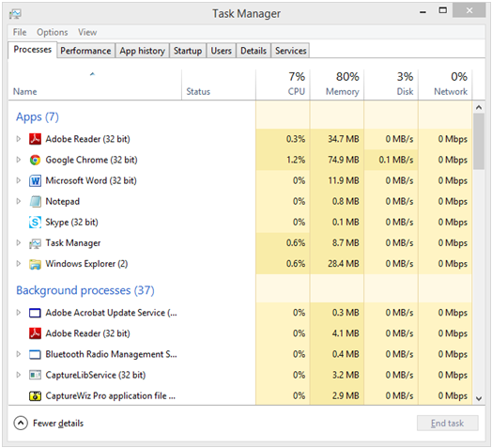Select the Processes tab
Viewport: 492px width, 448px height.
tap(33, 50)
